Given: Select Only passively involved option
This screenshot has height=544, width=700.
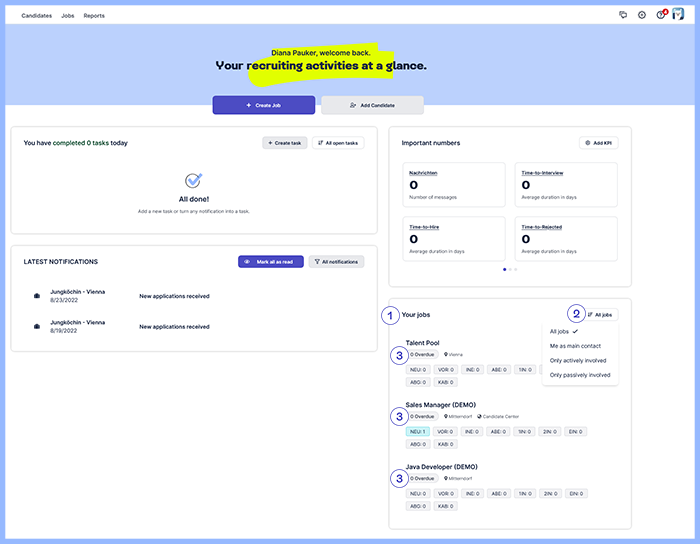Looking at the screenshot, I should coord(580,375).
